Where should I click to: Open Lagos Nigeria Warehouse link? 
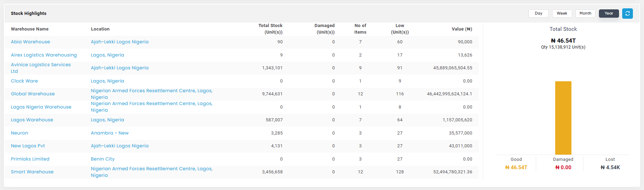coord(41,107)
